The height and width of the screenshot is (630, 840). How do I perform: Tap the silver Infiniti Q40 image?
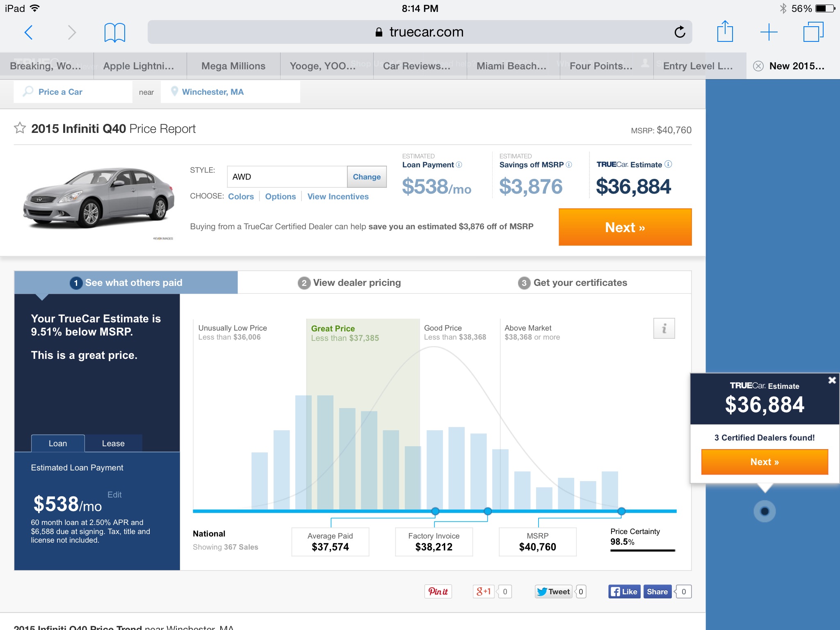click(98, 198)
